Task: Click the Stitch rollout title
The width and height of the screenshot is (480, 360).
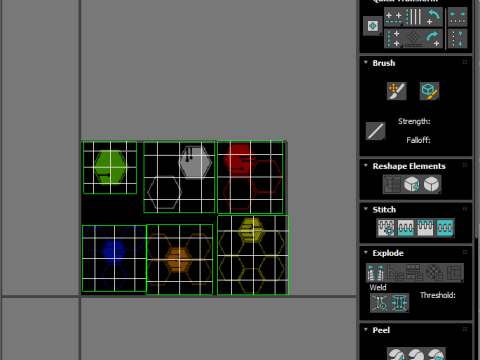Action: pos(384,210)
